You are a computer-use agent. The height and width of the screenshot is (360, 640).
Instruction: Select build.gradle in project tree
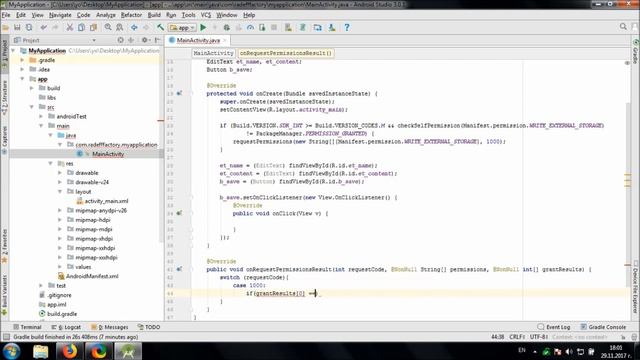tap(62, 313)
